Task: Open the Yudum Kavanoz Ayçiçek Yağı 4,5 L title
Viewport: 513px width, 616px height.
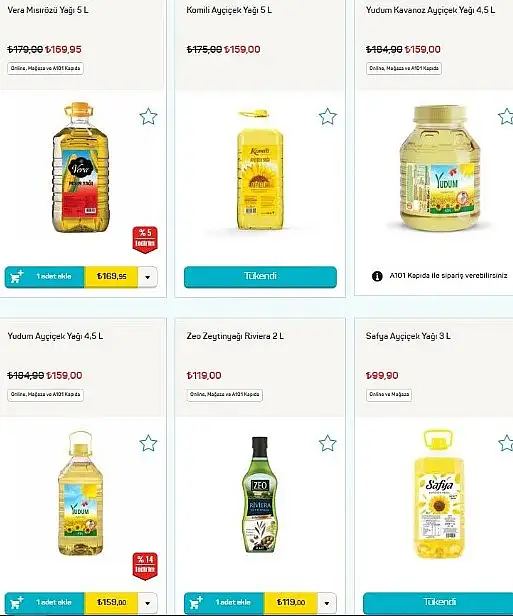Action: (430, 10)
